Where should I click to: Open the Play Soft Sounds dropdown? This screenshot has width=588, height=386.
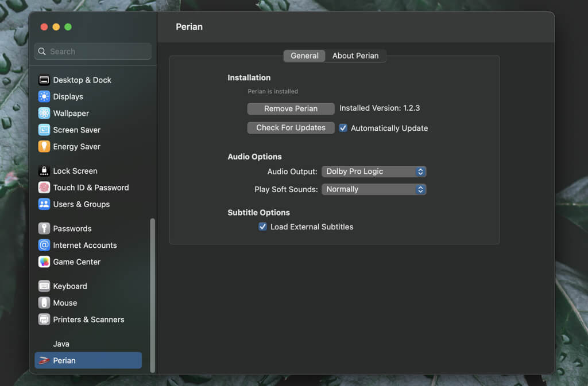click(374, 189)
